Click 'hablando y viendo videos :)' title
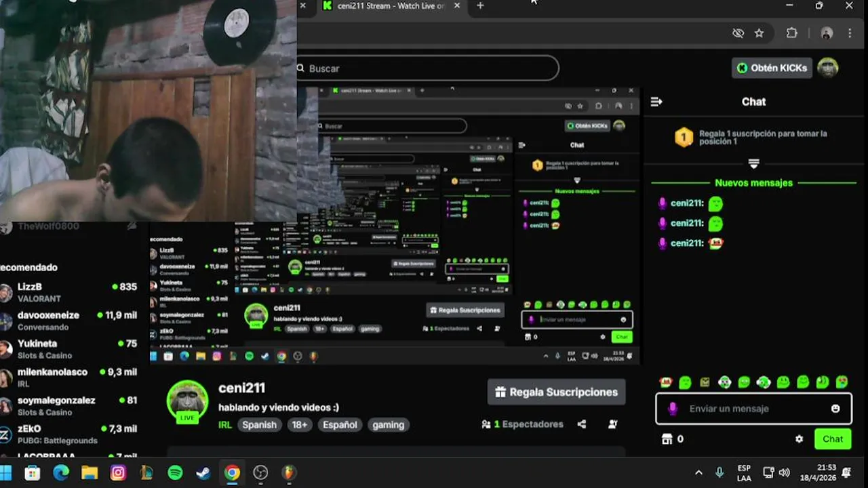This screenshot has width=868, height=488. [x=279, y=407]
